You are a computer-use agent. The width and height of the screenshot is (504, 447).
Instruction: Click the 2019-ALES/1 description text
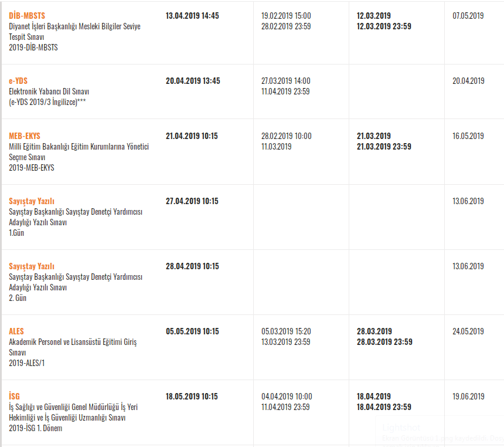click(x=27, y=363)
